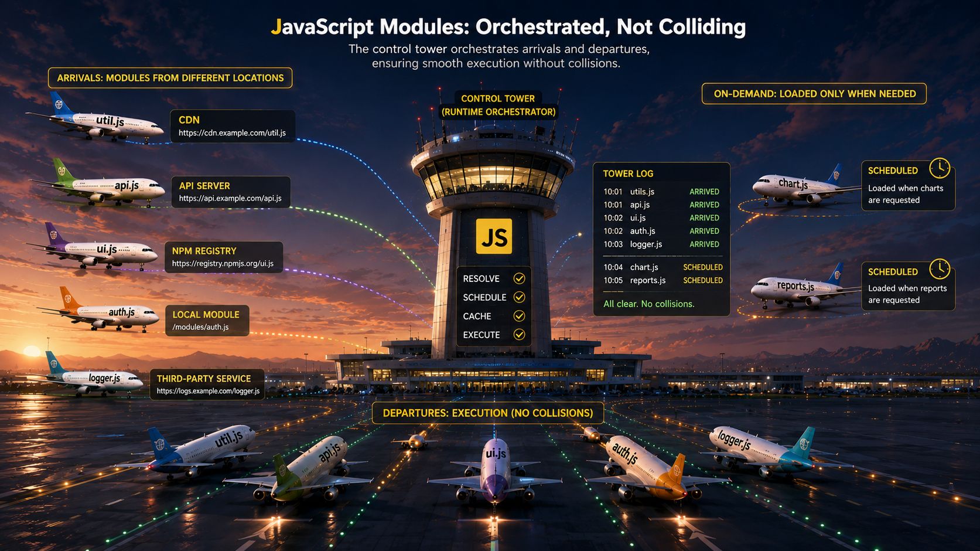Toggle the checkmark next to SCHEDULE
This screenshot has width=980, height=551.
click(x=519, y=297)
